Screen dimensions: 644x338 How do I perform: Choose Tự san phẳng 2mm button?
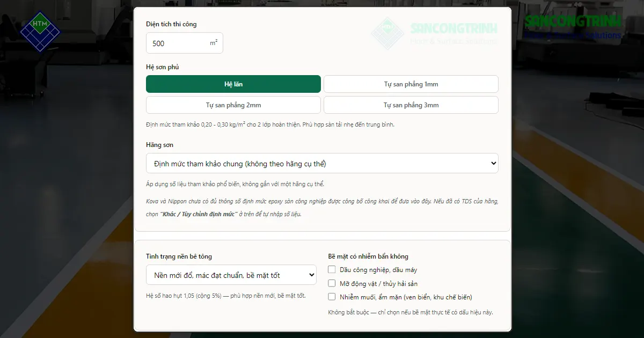[x=233, y=105]
